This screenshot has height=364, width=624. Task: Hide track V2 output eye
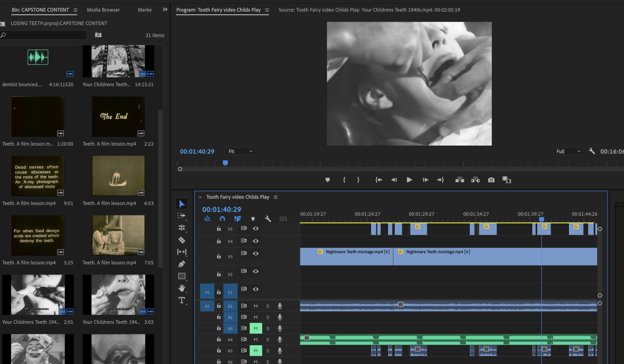pyautogui.click(x=256, y=271)
